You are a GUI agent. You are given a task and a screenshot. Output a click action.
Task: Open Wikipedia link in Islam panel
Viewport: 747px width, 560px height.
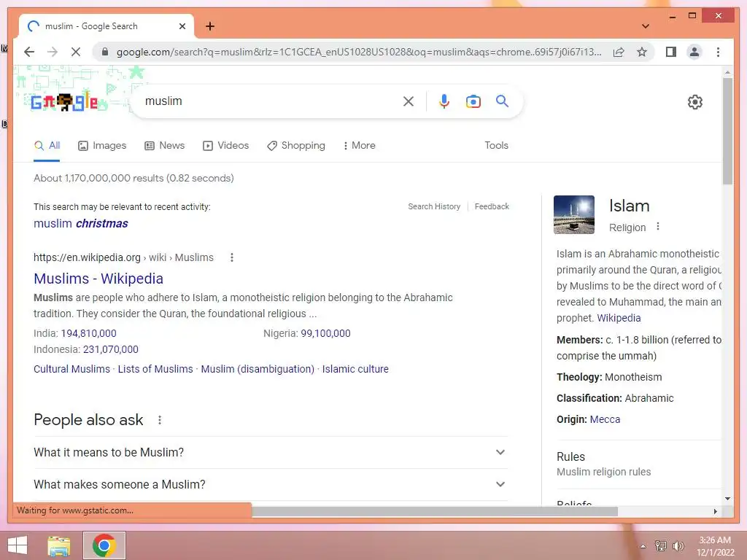[619, 318]
